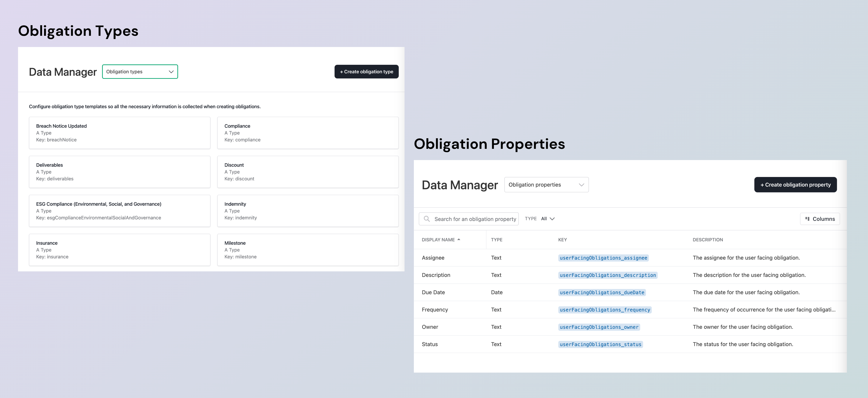
Task: Click Create obligation property button
Action: pyautogui.click(x=795, y=185)
